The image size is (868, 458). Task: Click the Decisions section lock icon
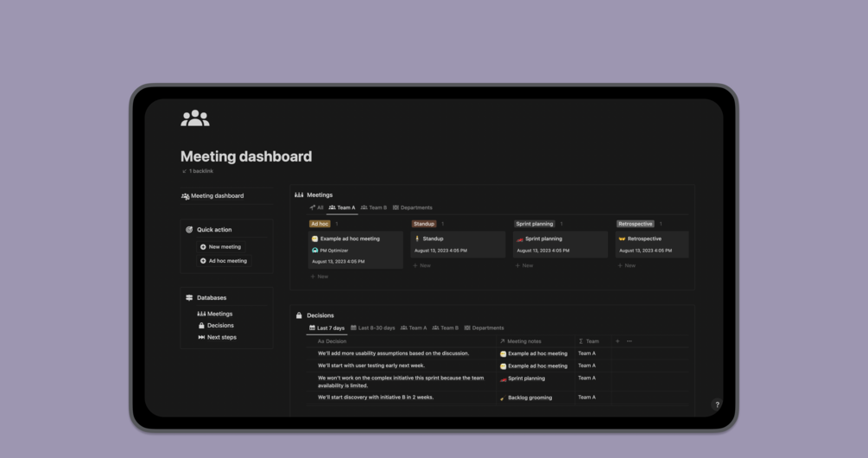(x=299, y=315)
